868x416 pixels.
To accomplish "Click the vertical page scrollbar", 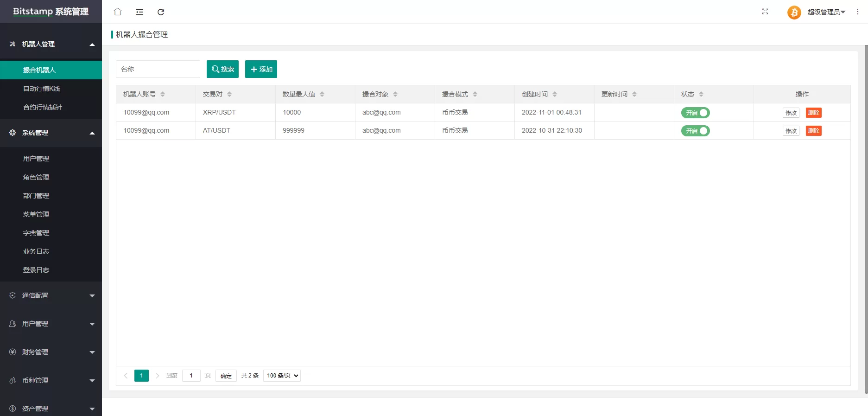I will coord(866,218).
